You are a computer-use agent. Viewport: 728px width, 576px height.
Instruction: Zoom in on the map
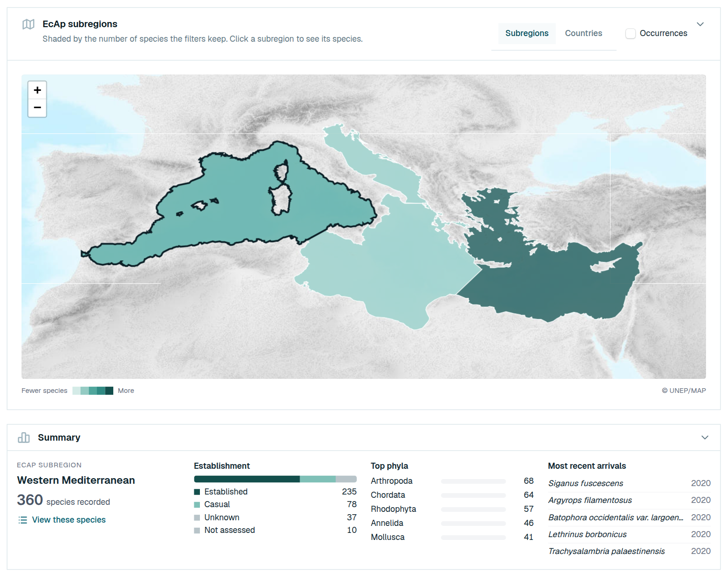37,90
